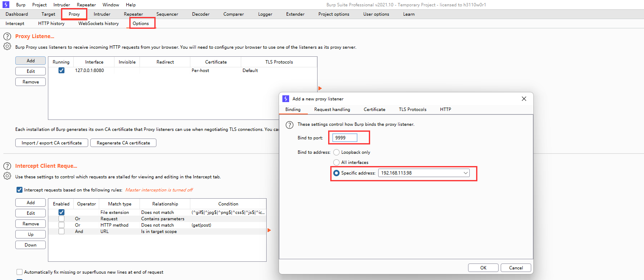Click the Intercept Client Requests help icon

[x=7, y=166]
